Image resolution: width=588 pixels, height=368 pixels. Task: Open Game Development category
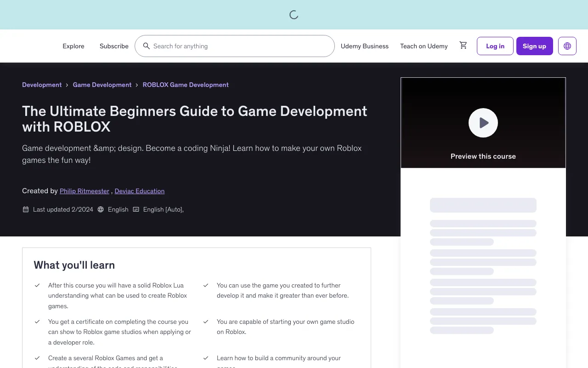click(102, 85)
